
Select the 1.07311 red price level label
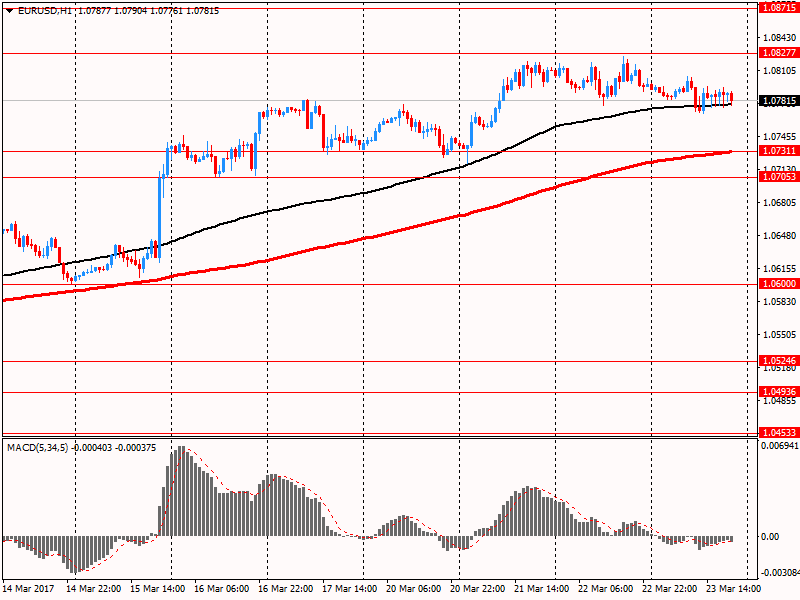pyautogui.click(x=779, y=151)
